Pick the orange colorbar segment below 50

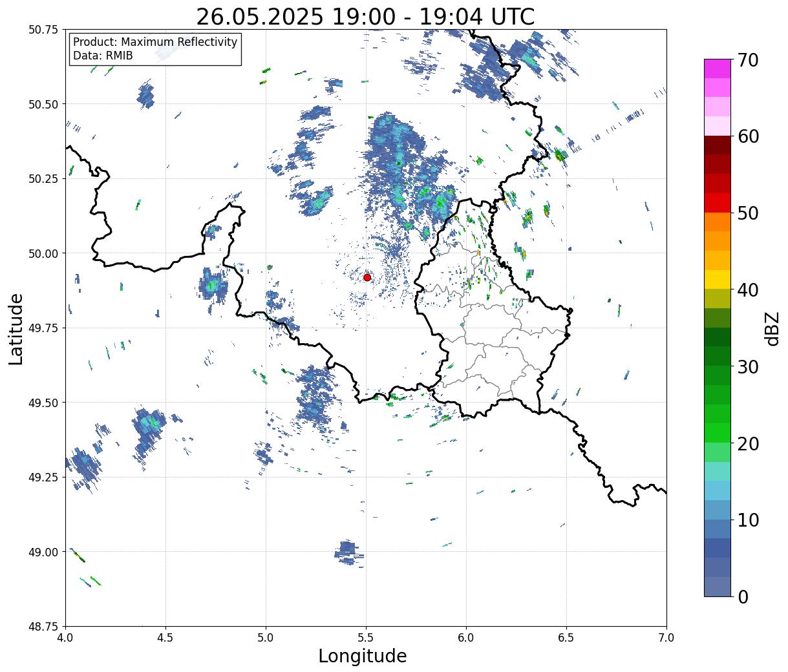pos(718,222)
